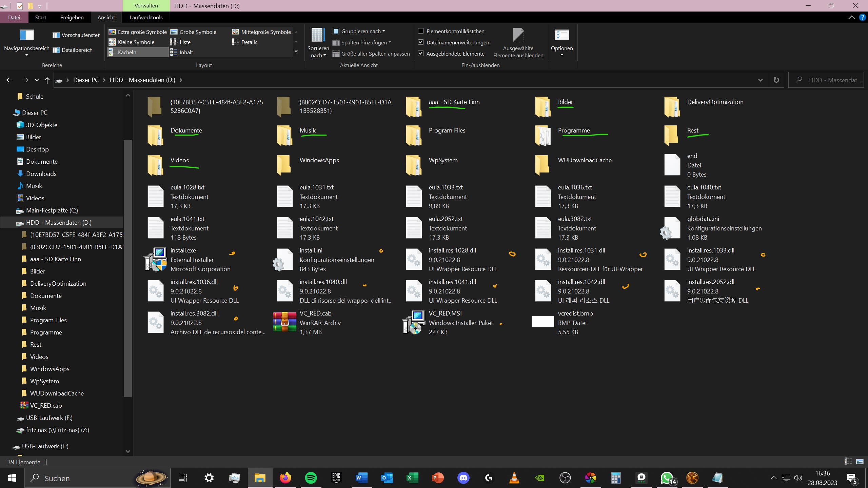This screenshot has height=488, width=868.
Task: Toggle Ausgeblendete Elemente checkbox
Action: coord(421,54)
